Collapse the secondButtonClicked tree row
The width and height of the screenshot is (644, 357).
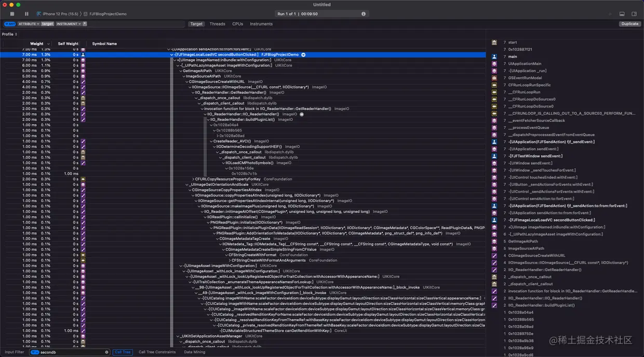[172, 55]
